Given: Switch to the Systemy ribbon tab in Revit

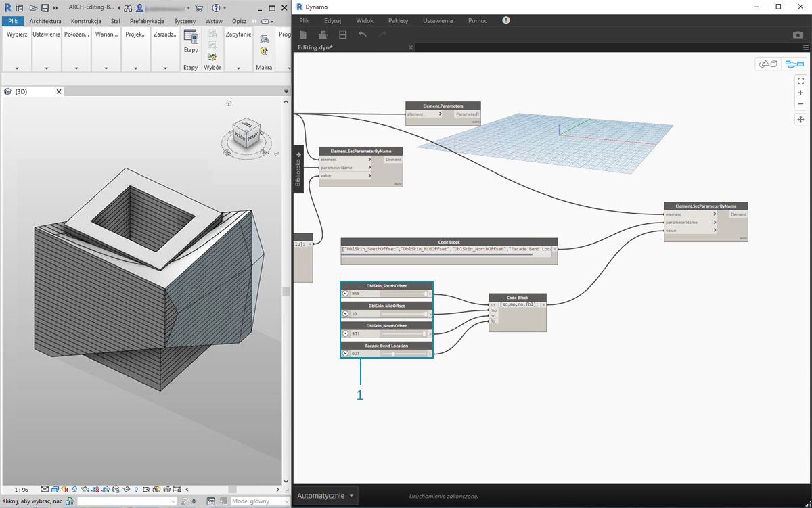Looking at the screenshot, I should [185, 21].
